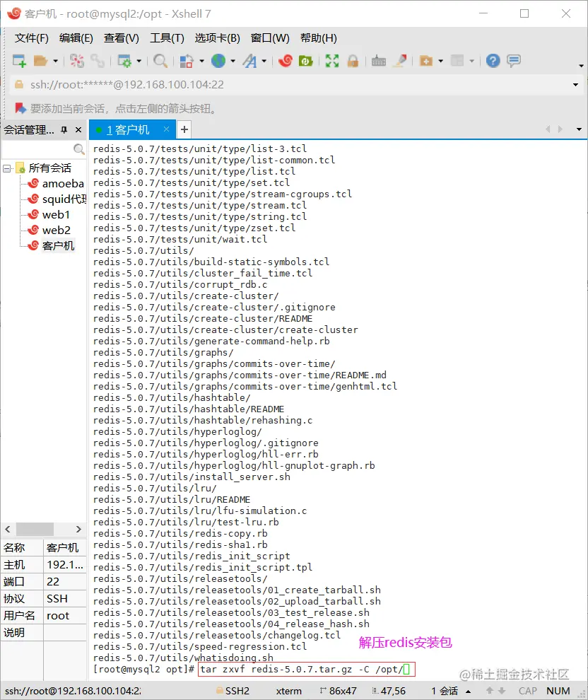
Task: Click SSH2 in the status bar
Action: 233,691
